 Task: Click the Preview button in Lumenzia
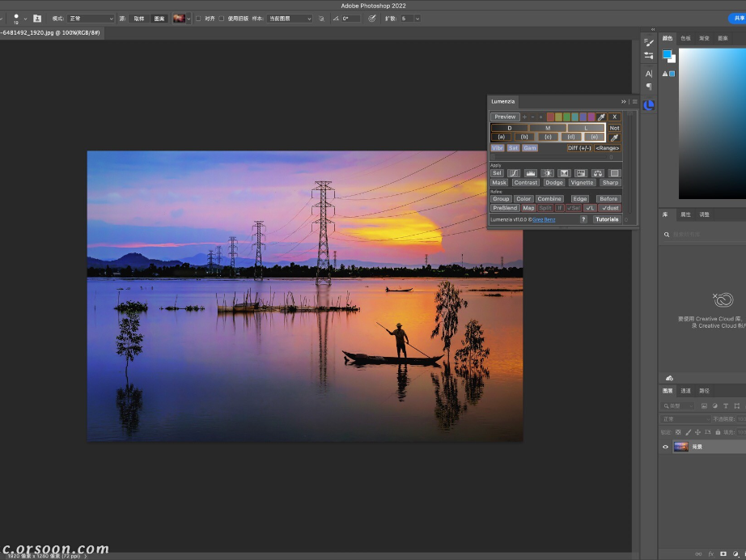coord(505,117)
